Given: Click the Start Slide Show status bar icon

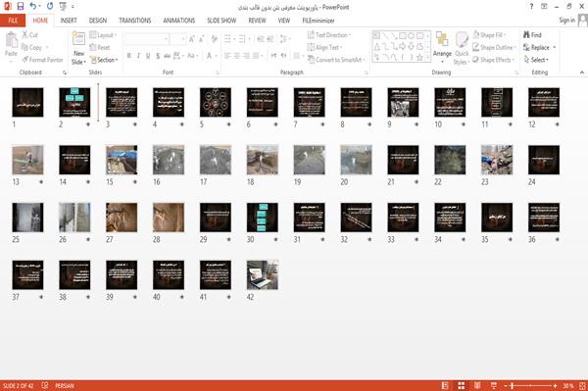Looking at the screenshot, I should coord(494,385).
